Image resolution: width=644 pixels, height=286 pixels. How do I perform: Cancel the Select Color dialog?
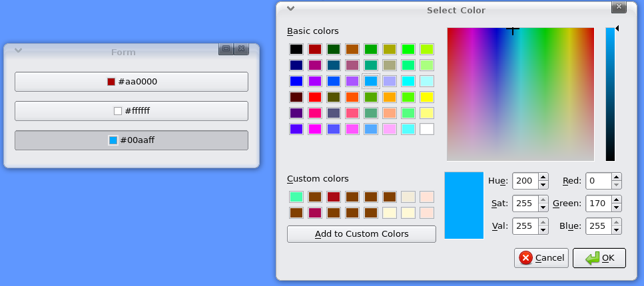tap(541, 258)
